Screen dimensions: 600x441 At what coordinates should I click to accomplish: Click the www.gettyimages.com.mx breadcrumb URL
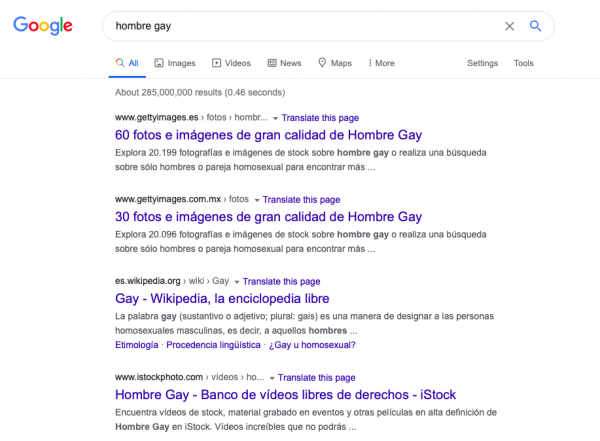tap(182, 199)
